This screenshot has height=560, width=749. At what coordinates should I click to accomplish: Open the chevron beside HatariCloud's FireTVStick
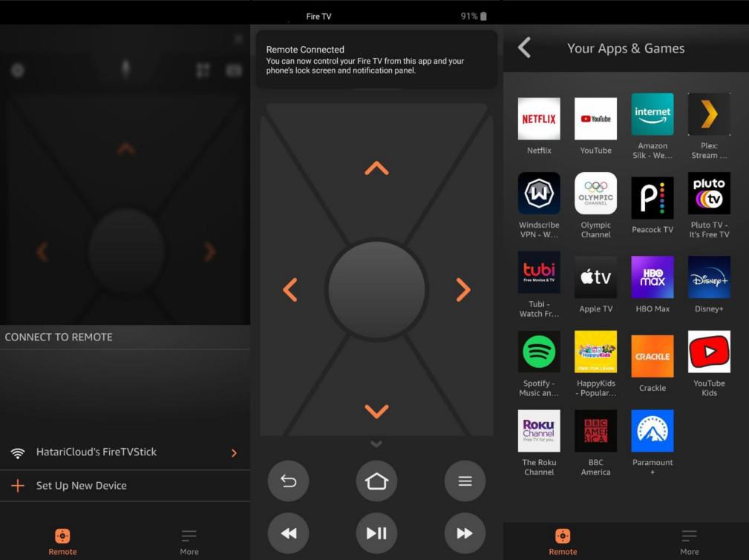coord(234,453)
